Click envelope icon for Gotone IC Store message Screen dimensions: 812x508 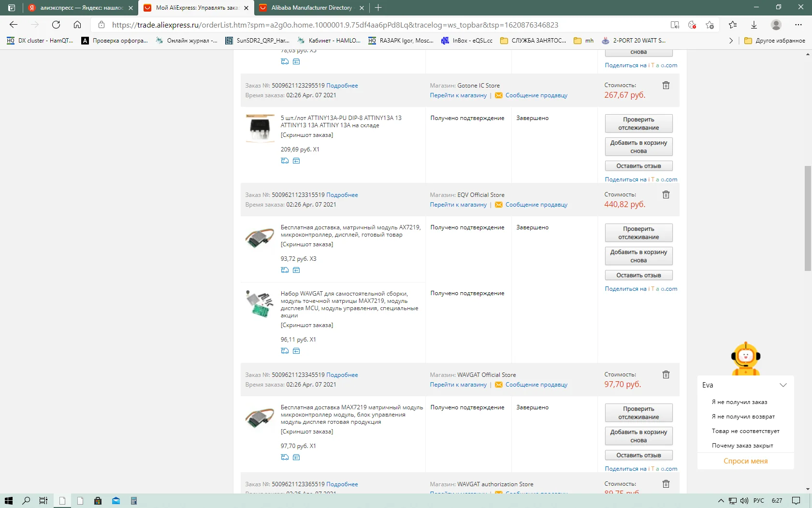498,95
